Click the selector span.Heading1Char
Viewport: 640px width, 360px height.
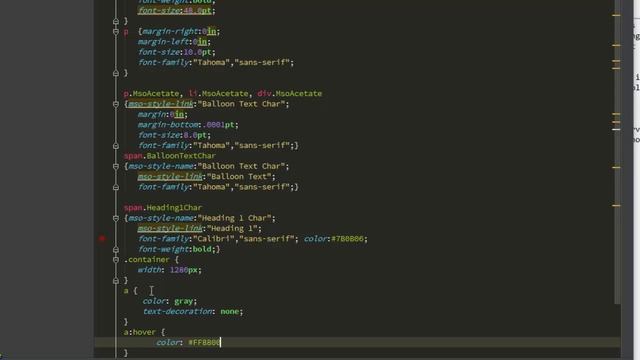(x=162, y=208)
